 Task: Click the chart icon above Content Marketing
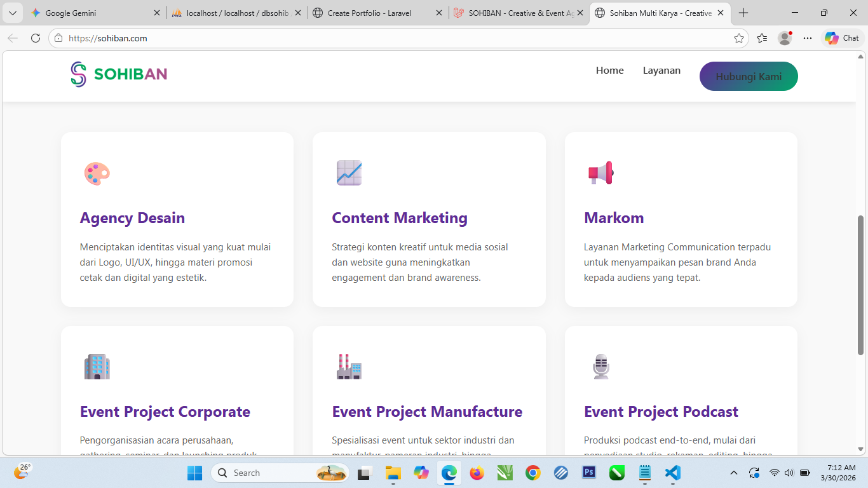coord(349,173)
